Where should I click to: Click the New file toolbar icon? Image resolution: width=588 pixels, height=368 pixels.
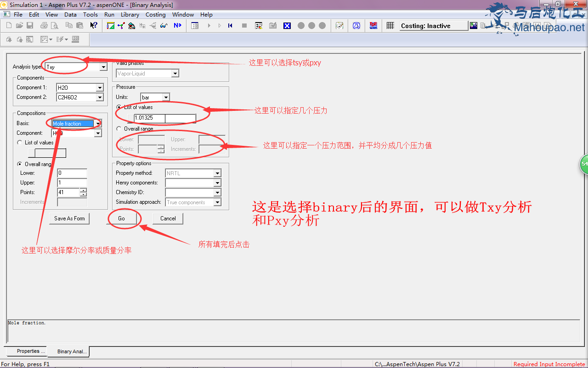click(9, 26)
